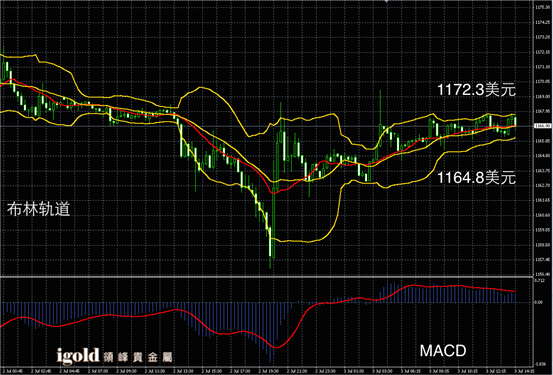Click the igold logo watermark

point(78,356)
